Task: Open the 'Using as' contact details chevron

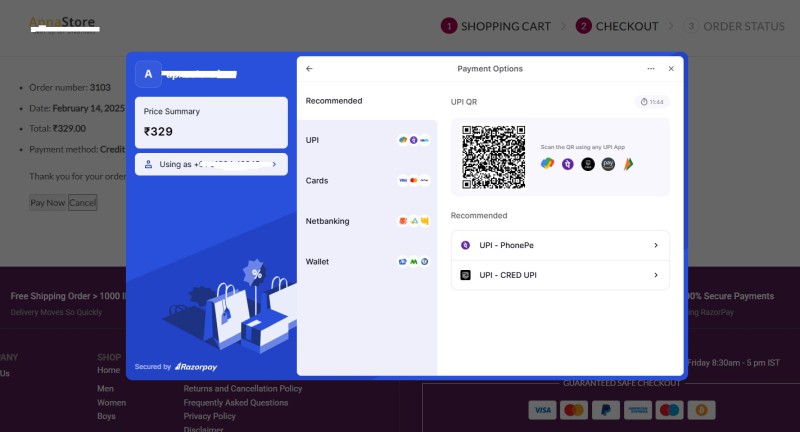Action: click(274, 164)
